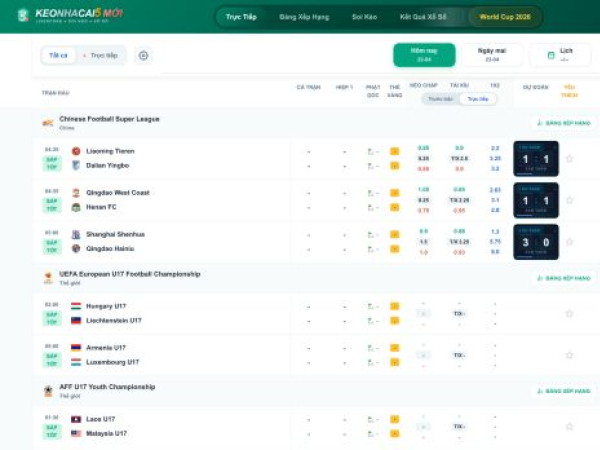Click the Chinese Football Super League logo
The width and height of the screenshot is (600, 450).
coord(47,123)
